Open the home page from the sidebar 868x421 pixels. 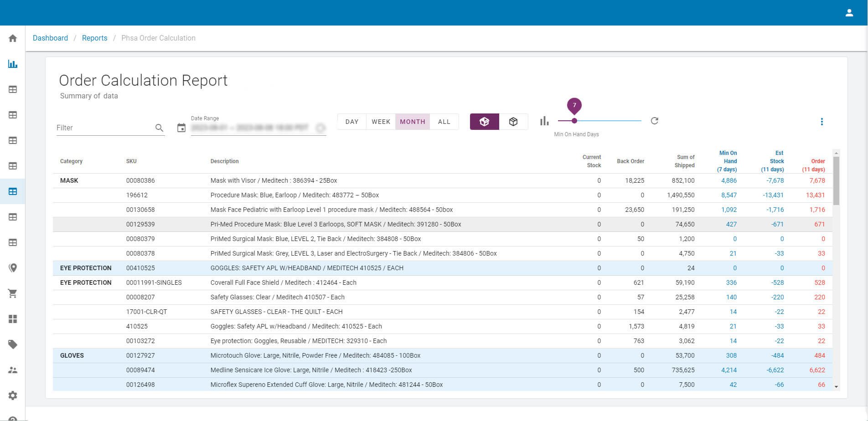tap(12, 38)
